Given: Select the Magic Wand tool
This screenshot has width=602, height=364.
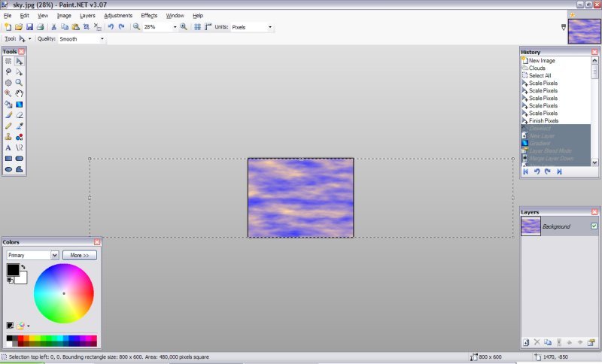Looking at the screenshot, I should [x=8, y=93].
